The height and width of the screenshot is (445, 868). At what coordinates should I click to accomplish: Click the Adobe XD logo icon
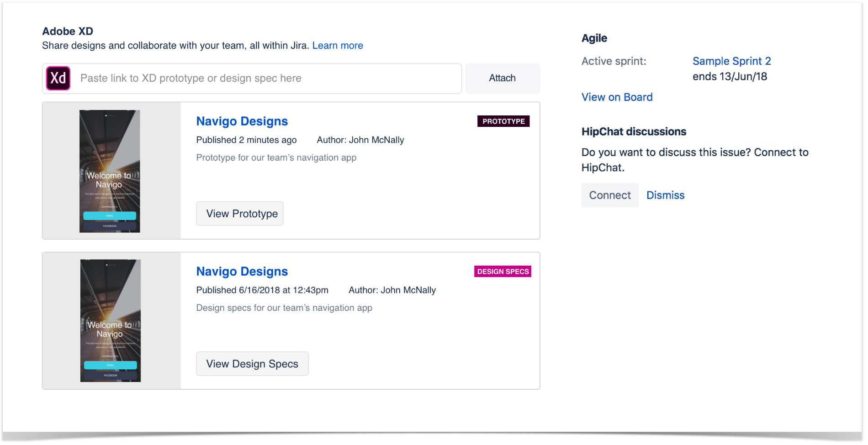[58, 78]
